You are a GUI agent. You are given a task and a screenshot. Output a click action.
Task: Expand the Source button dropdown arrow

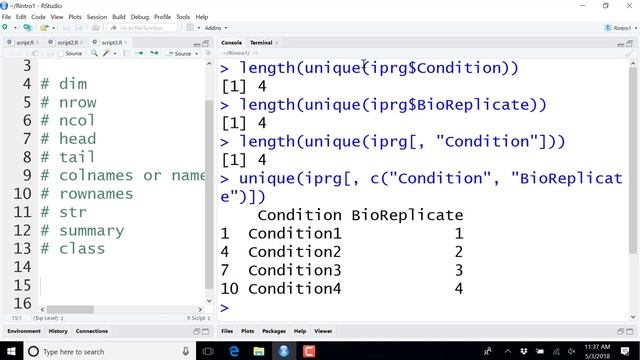196,53
